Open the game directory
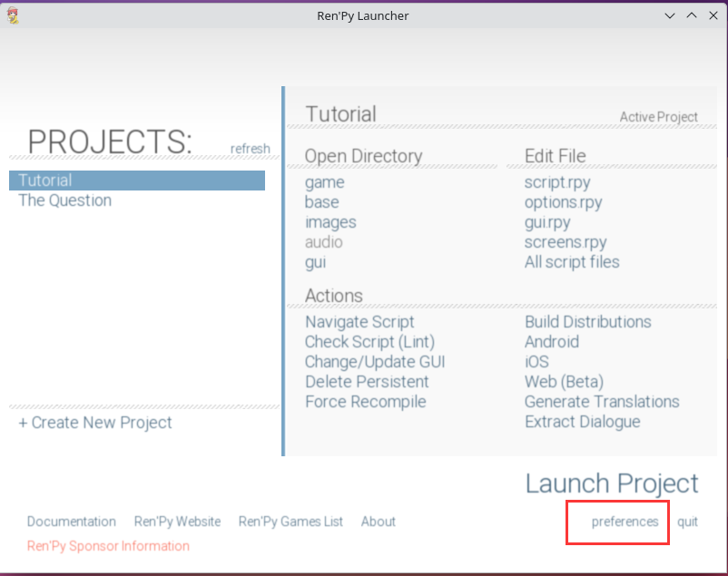 pyautogui.click(x=325, y=182)
